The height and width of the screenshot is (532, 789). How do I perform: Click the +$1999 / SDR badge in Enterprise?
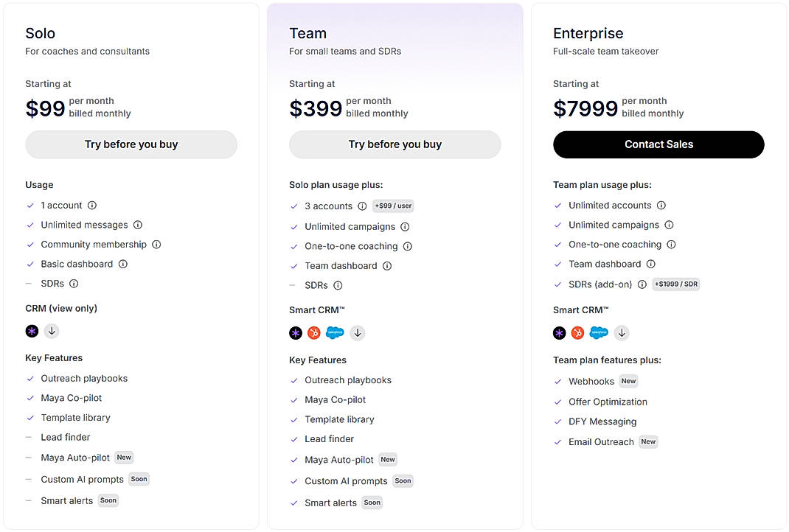[x=675, y=284]
